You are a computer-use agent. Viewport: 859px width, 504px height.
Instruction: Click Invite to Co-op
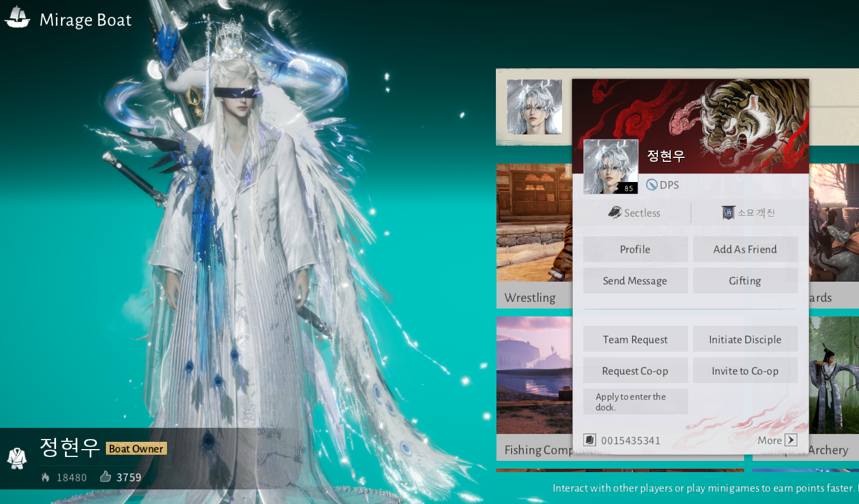(745, 371)
